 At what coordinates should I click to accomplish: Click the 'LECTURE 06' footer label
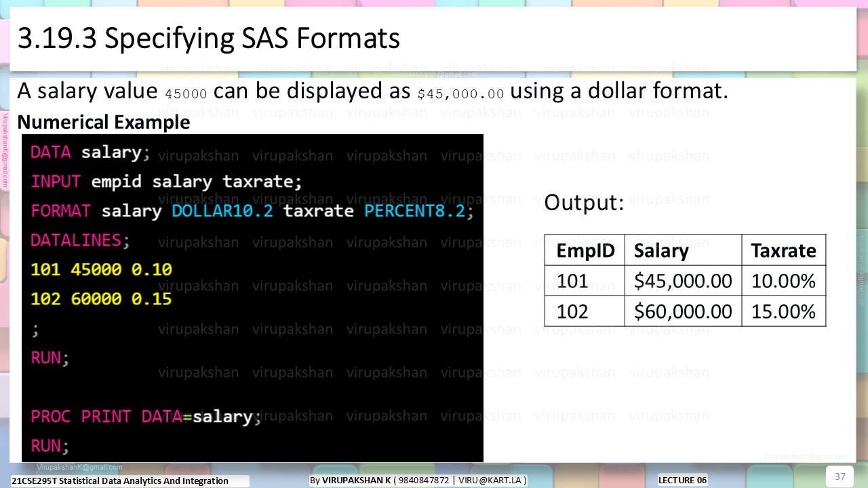coord(682,481)
